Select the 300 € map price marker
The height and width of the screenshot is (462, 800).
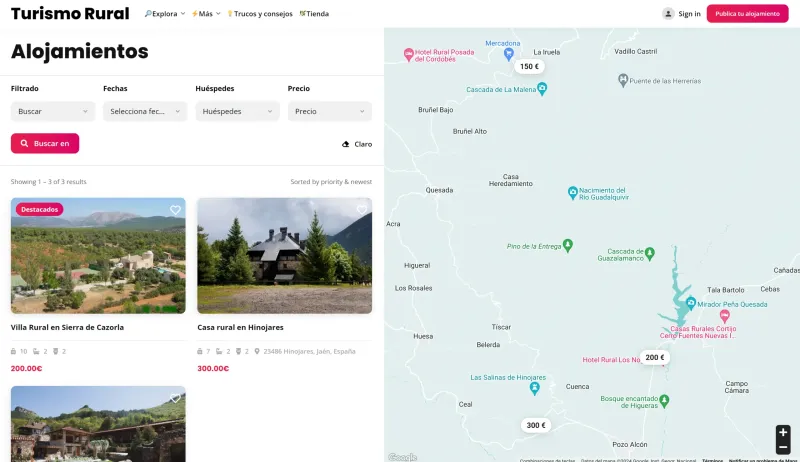point(536,425)
